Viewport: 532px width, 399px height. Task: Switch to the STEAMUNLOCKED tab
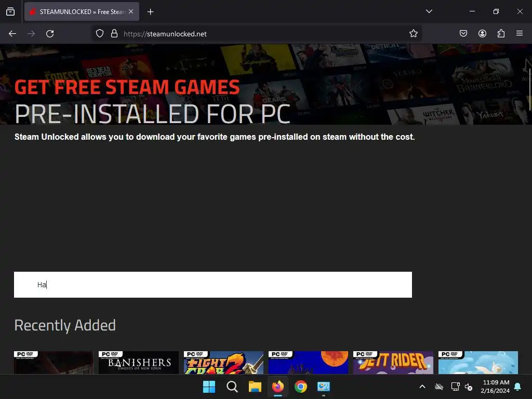coord(82,11)
